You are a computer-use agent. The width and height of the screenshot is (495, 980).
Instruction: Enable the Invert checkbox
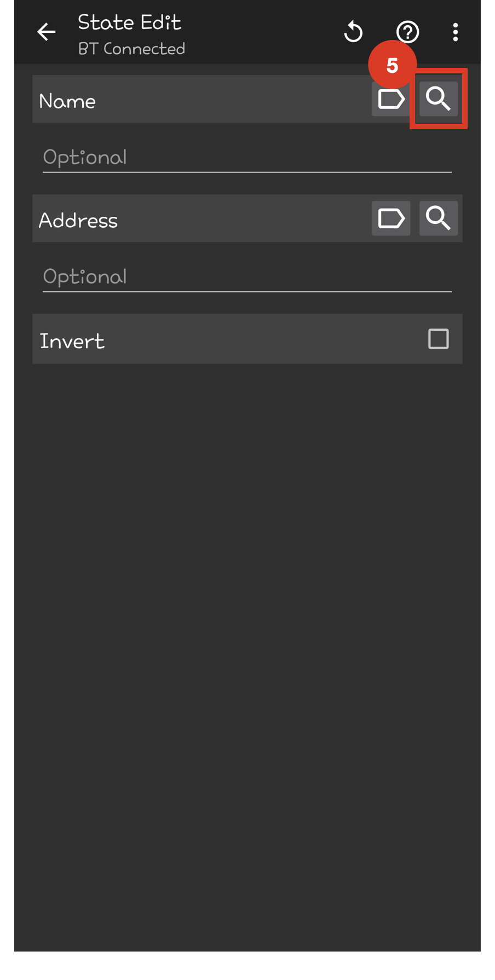point(438,339)
